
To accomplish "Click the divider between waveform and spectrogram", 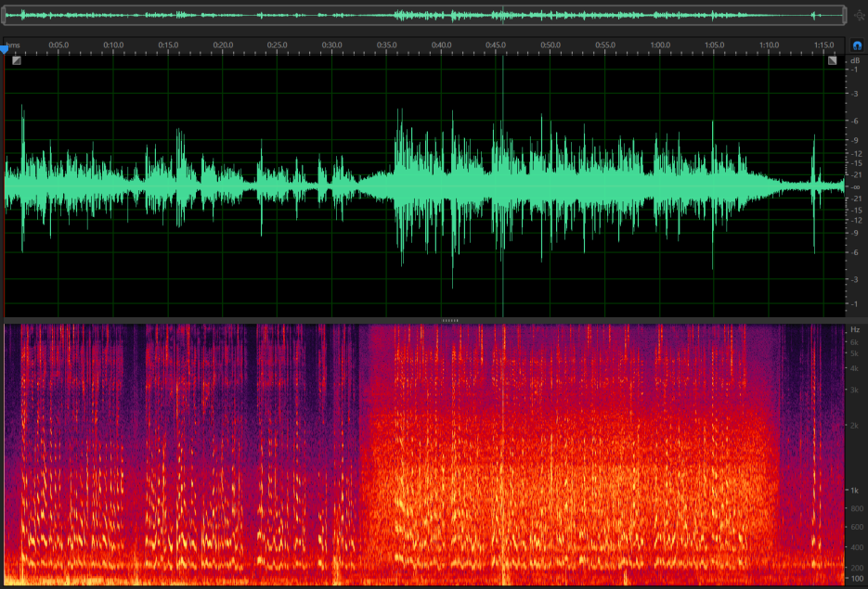I will click(450, 320).
